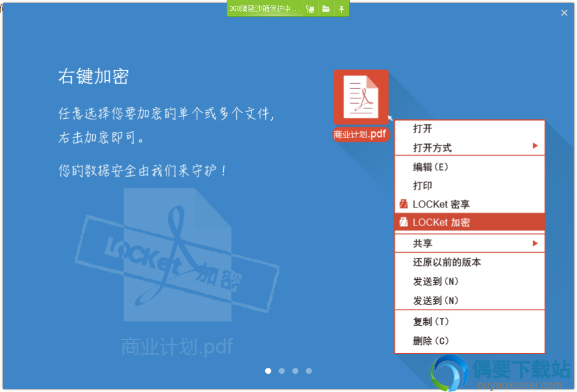Select 共享 in context menu
Viewport: 577px width, 392px height.
click(470, 243)
